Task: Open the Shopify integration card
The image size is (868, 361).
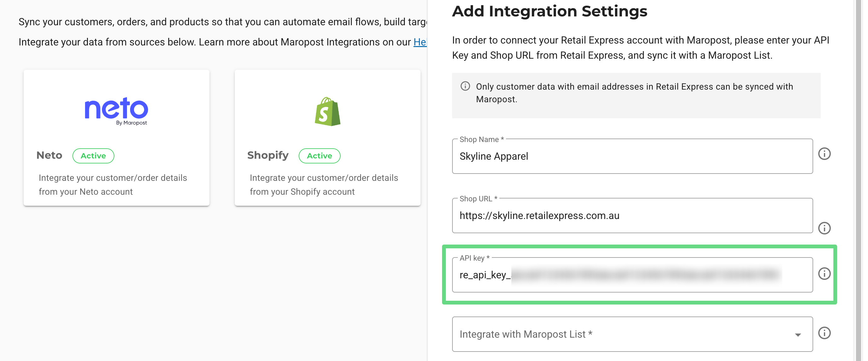Action: pos(327,138)
